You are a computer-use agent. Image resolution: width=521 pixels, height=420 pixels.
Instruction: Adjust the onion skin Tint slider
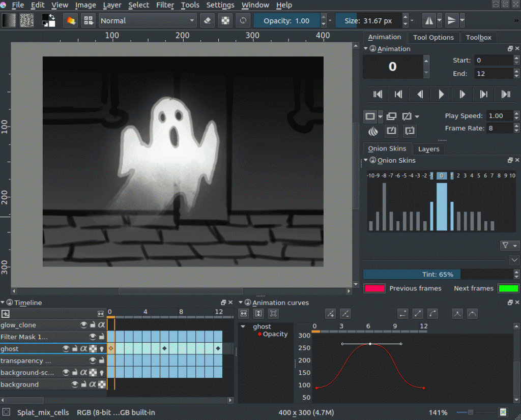[438, 274]
